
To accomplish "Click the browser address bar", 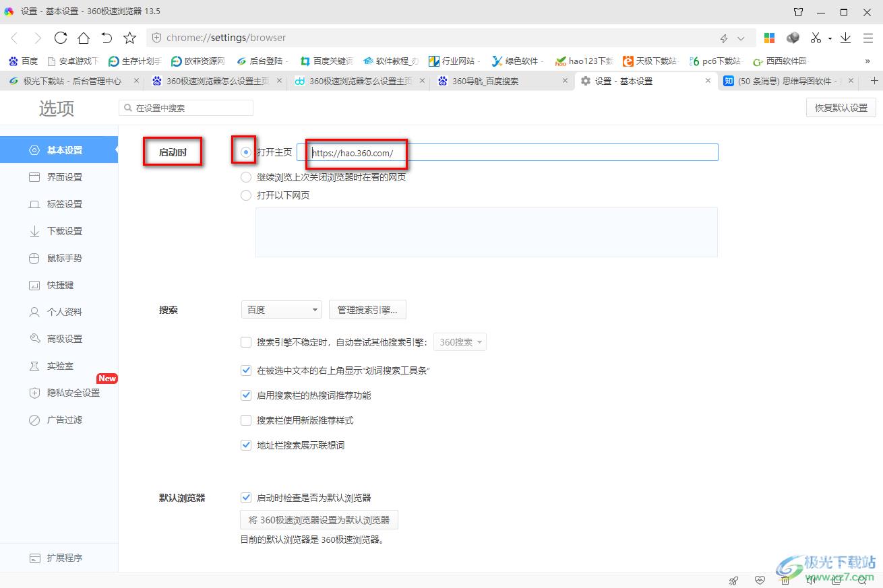I will (x=450, y=38).
